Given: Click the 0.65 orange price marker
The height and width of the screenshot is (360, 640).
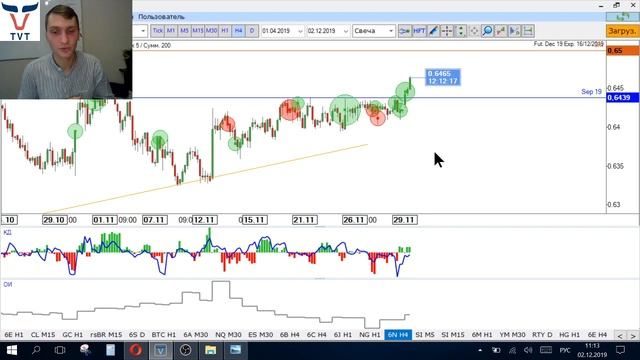Looking at the screenshot, I should point(622,51).
